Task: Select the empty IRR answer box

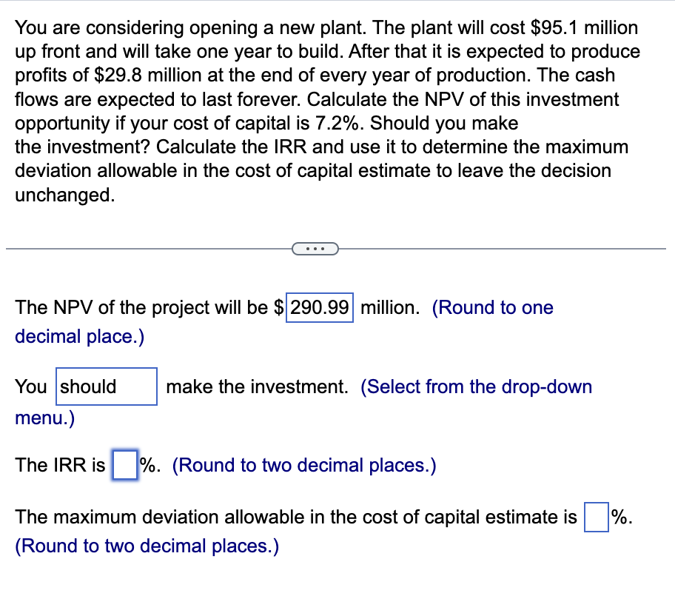Action: pyautogui.click(x=124, y=465)
